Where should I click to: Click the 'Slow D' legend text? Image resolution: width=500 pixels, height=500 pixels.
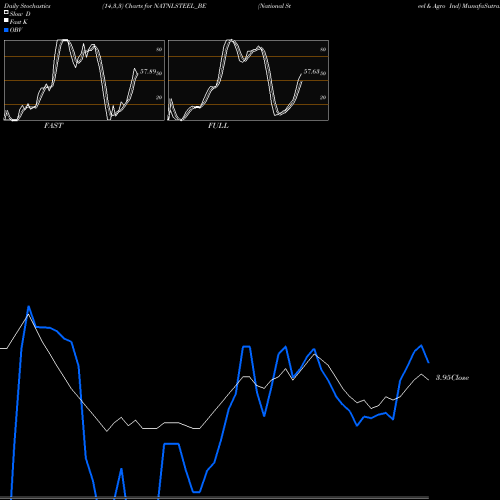click(x=20, y=14)
